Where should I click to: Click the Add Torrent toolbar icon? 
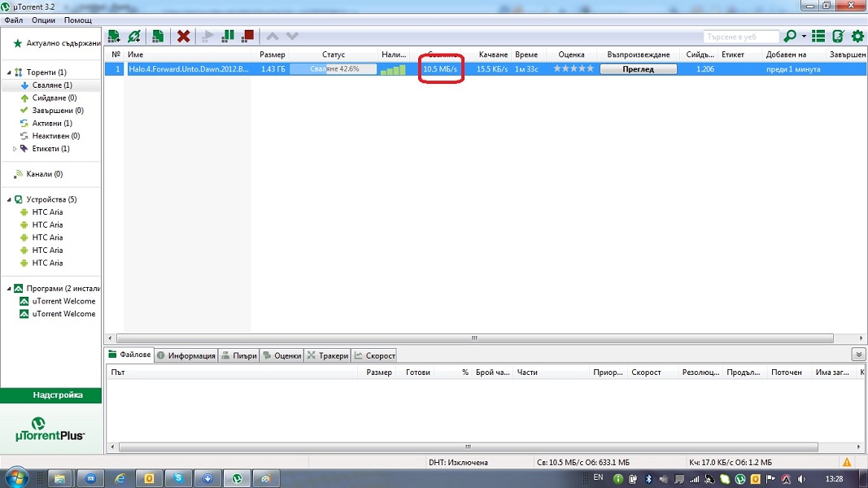click(x=115, y=37)
